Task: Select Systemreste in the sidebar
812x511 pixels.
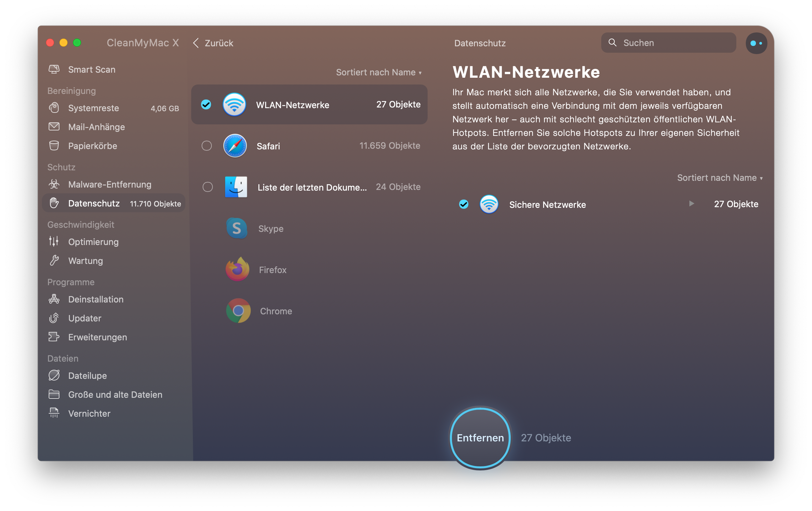Action: (x=94, y=108)
